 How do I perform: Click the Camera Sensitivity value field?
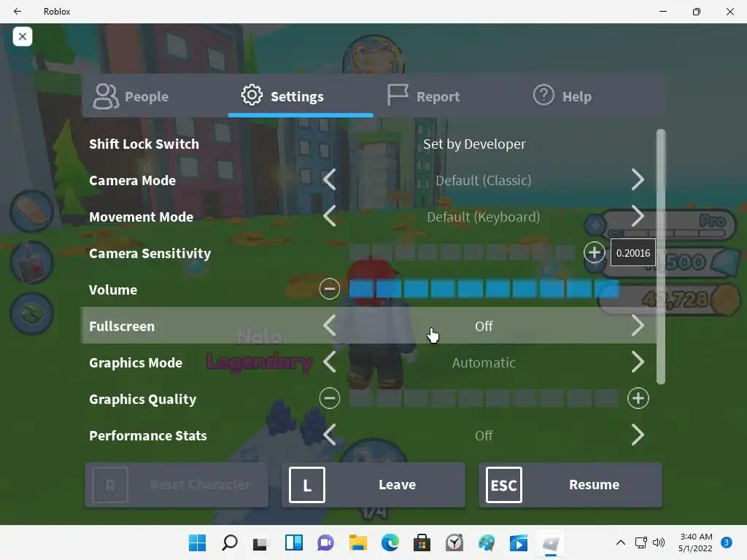633,253
